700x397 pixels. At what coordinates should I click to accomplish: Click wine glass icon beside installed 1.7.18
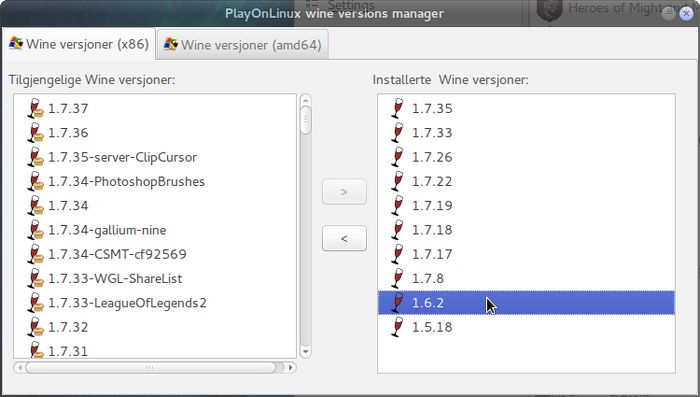tap(397, 230)
